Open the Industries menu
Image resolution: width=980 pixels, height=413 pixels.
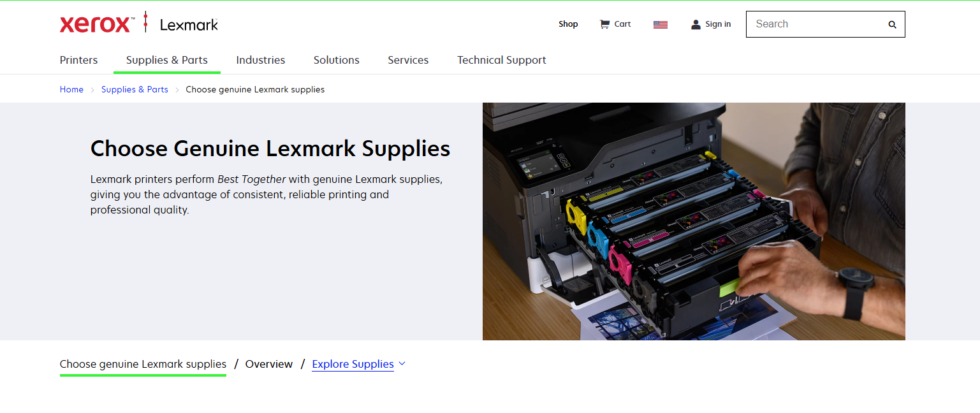[261, 60]
